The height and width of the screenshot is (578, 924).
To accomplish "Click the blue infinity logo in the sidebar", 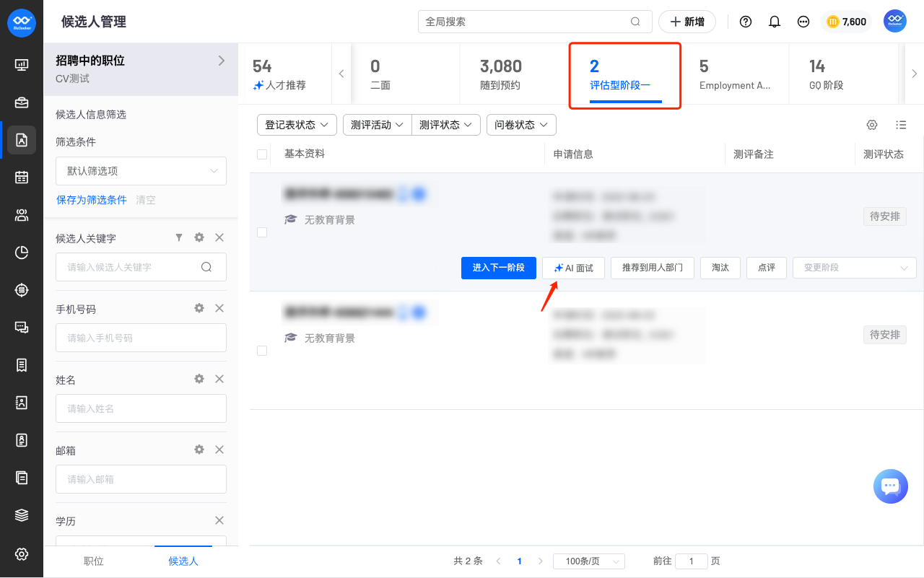I will pyautogui.click(x=22, y=22).
